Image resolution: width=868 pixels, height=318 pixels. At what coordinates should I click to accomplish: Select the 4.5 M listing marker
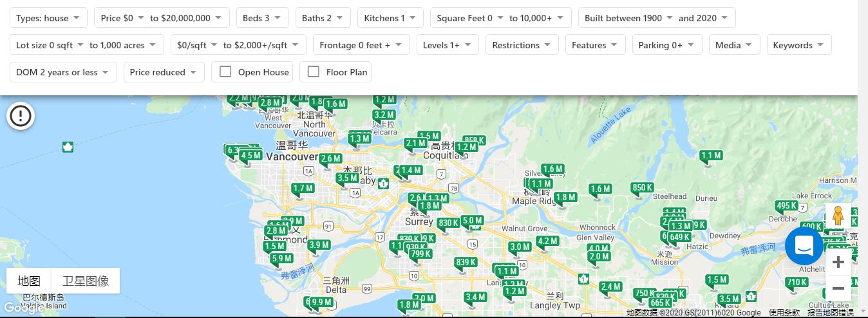coord(250,155)
